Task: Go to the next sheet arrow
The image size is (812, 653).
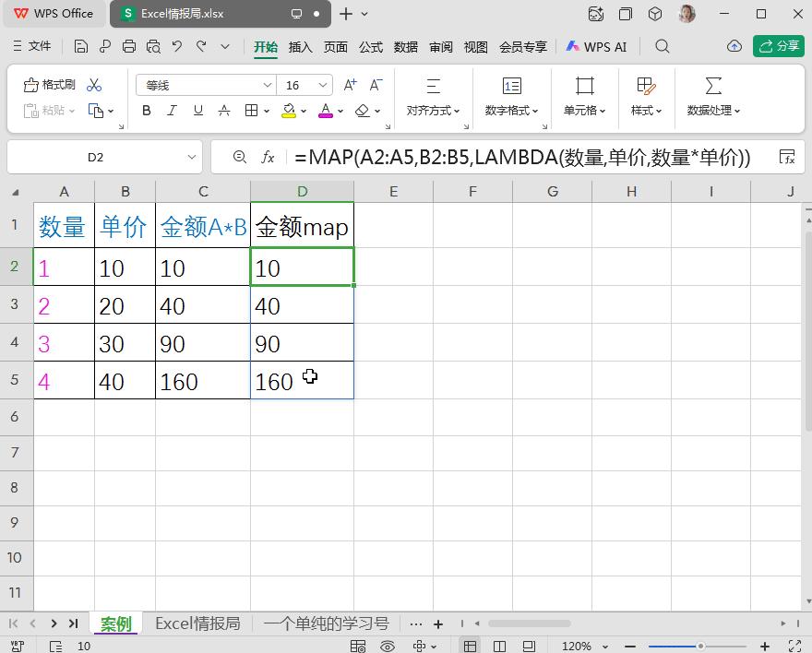Action: pyautogui.click(x=54, y=623)
